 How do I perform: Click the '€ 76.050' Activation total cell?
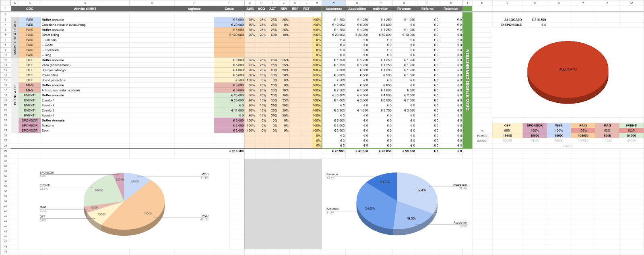pyautogui.click(x=380, y=151)
